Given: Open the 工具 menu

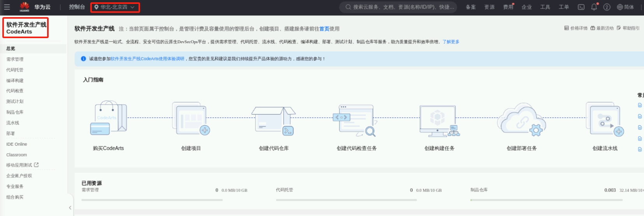Looking at the screenshot, I should point(545,7).
